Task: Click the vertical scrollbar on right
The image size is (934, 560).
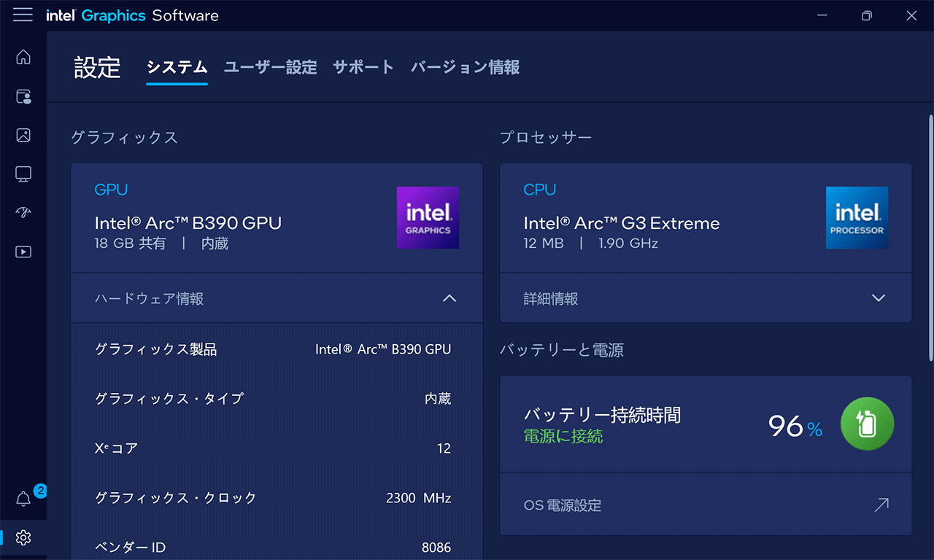Action: tap(930, 238)
